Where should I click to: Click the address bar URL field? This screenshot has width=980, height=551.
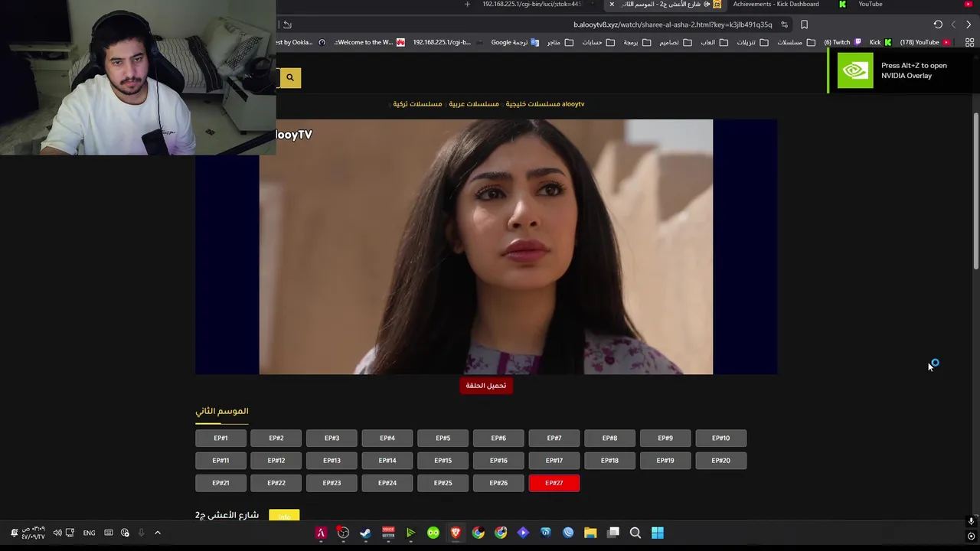(672, 24)
